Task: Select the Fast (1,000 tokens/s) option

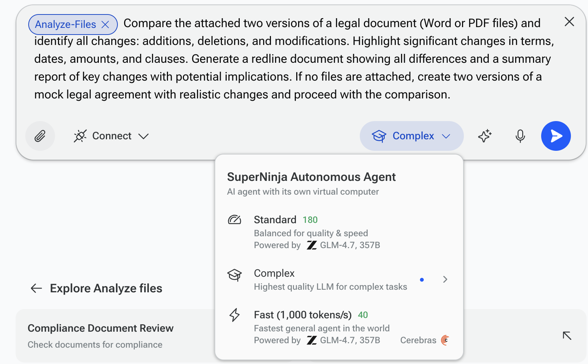Action: (339, 327)
